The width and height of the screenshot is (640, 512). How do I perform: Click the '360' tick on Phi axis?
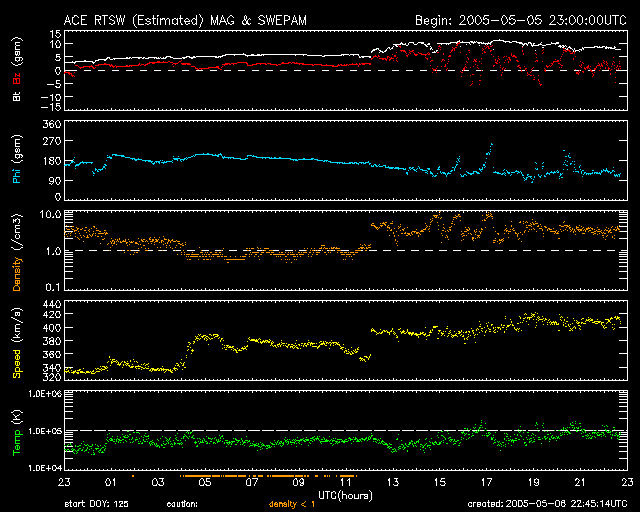pyautogui.click(x=52, y=124)
